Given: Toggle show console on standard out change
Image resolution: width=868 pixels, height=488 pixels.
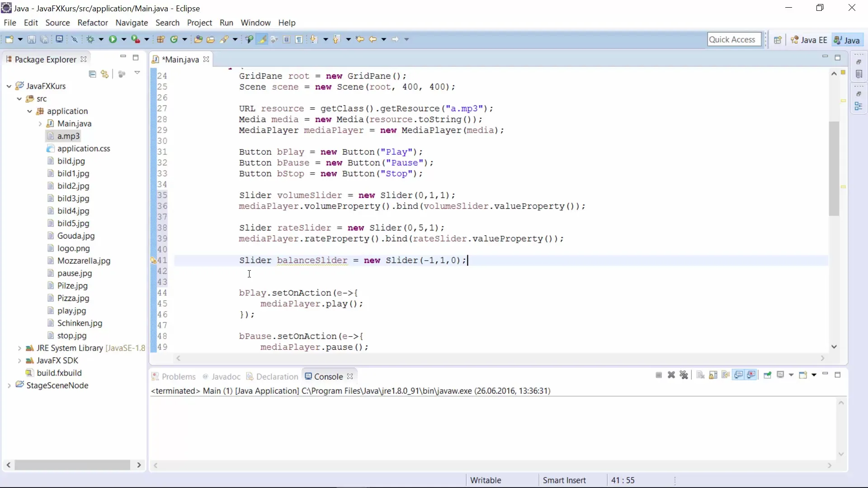Looking at the screenshot, I should [739, 375].
